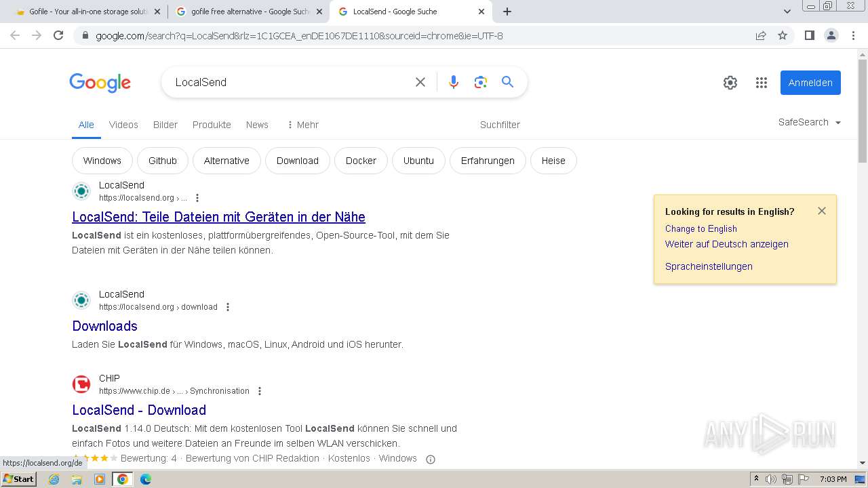Filter results by Download chip
The width and height of the screenshot is (868, 488).
click(x=298, y=161)
